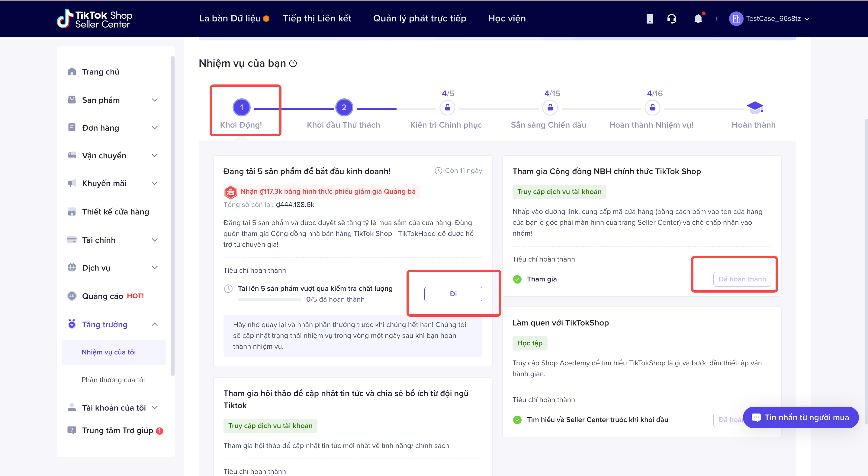
Task: Open the TestCase_66s8tz account dropdown
Action: coord(770,18)
